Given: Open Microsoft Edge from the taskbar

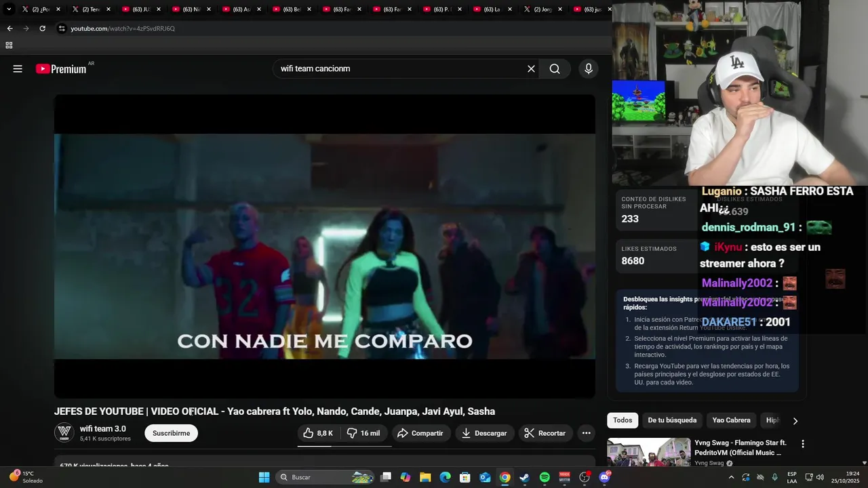Looking at the screenshot, I should pyautogui.click(x=446, y=477).
